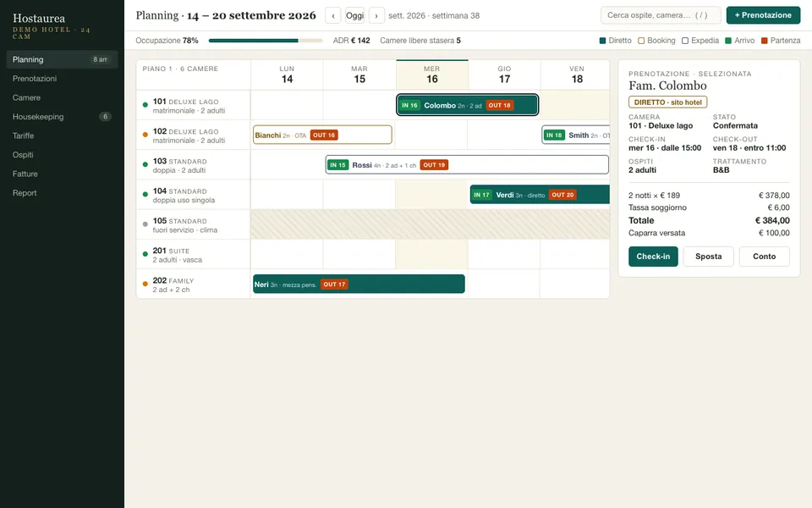Click Hostaurea logo title
The image size is (812, 508).
click(x=39, y=19)
